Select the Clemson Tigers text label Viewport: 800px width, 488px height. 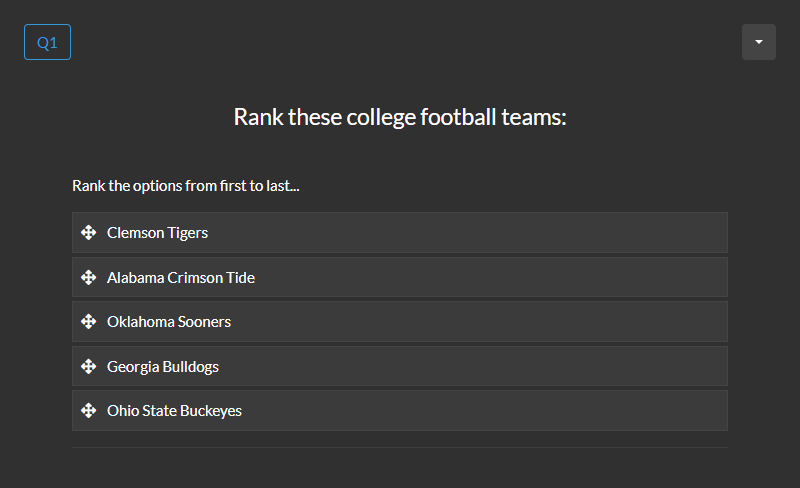click(x=157, y=233)
